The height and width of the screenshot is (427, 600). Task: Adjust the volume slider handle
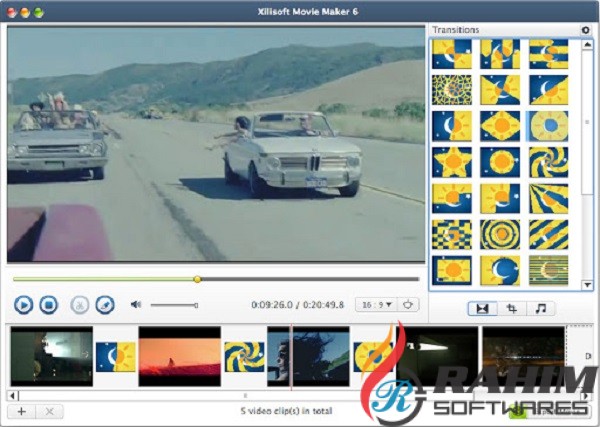click(x=196, y=305)
